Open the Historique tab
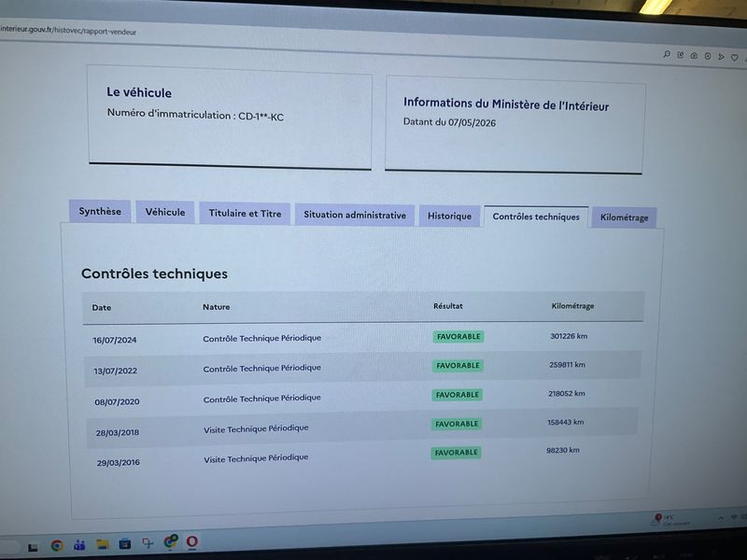This screenshot has height=560, width=747. (449, 216)
